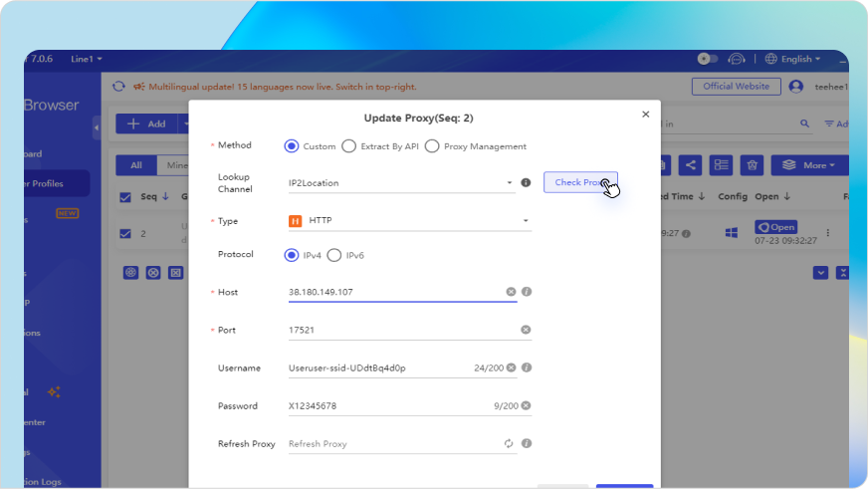Click the refresh icon in Refresh Proxy field
Image resolution: width=868 pixels, height=489 pixels.
click(x=509, y=443)
